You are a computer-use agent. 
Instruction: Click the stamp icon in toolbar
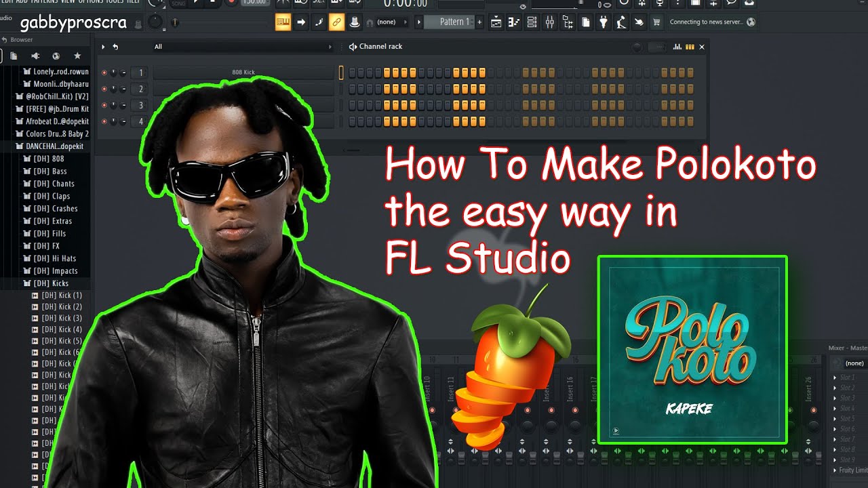click(354, 22)
